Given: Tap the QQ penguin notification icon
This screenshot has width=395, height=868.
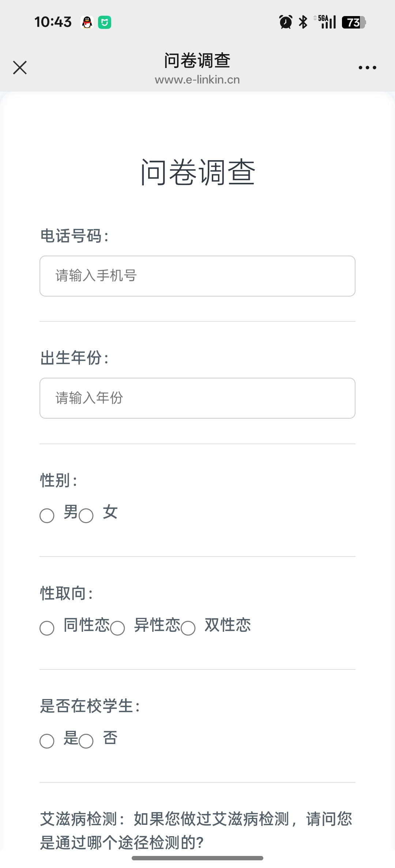Looking at the screenshot, I should 87,23.
